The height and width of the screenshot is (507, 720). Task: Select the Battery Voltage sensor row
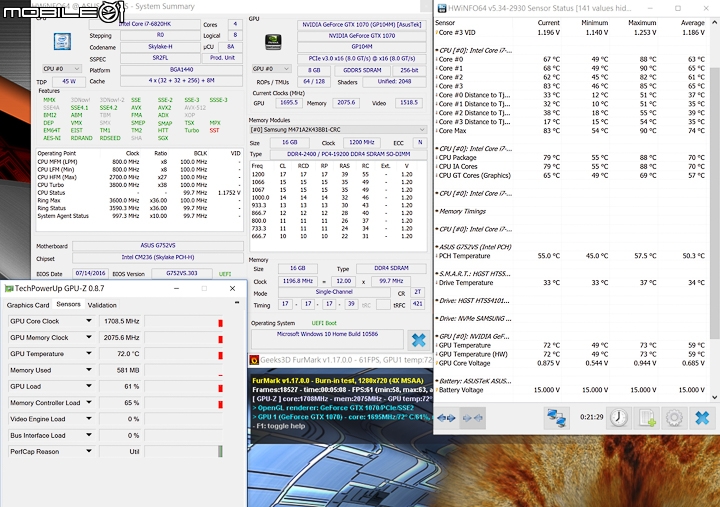[572, 390]
